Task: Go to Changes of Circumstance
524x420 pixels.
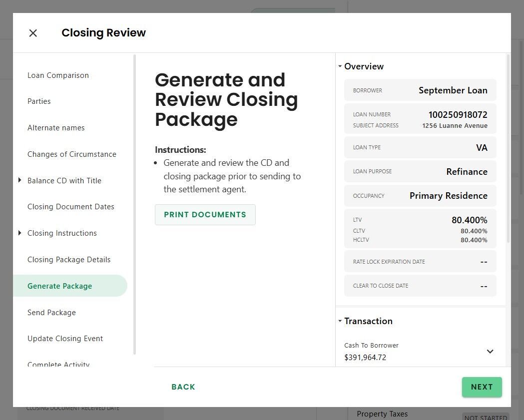Action: click(x=72, y=154)
